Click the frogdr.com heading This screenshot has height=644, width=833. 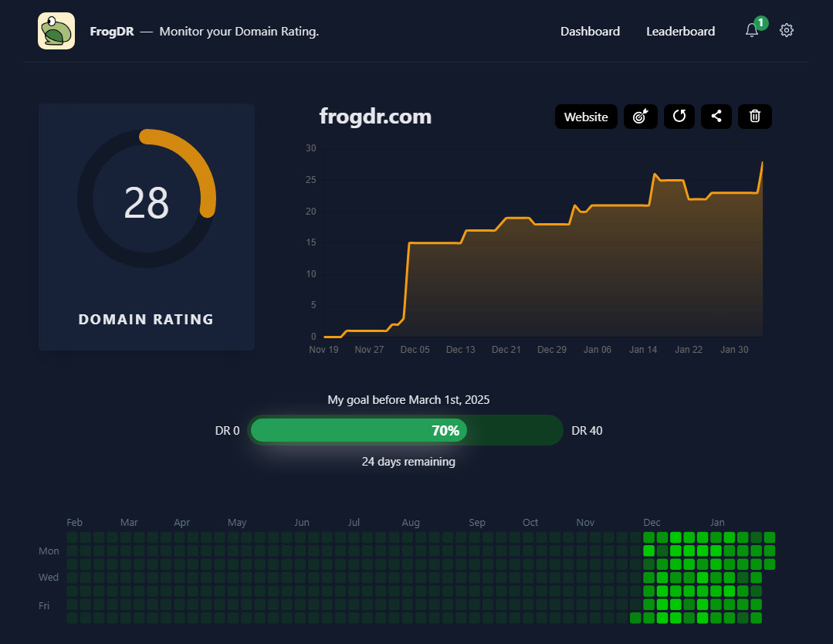tap(375, 117)
